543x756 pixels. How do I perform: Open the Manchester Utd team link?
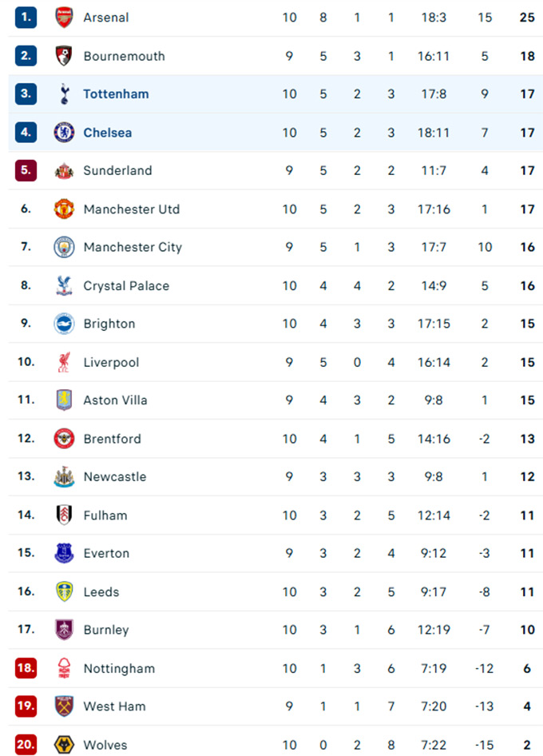[132, 209]
